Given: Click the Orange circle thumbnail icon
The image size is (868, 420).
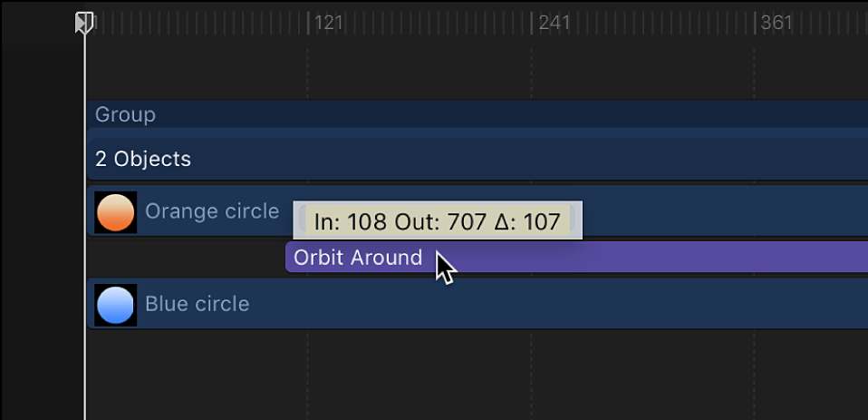Looking at the screenshot, I should coord(115,212).
